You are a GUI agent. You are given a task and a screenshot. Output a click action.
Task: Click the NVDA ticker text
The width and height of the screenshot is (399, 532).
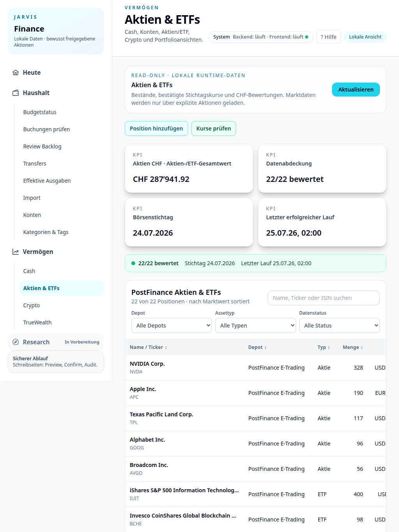pyautogui.click(x=136, y=372)
